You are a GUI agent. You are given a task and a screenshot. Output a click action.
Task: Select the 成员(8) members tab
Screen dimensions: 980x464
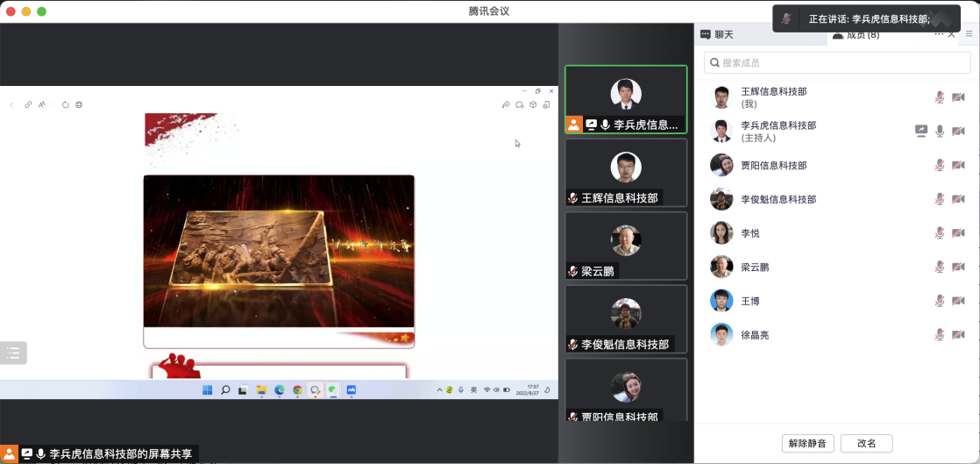point(856,35)
